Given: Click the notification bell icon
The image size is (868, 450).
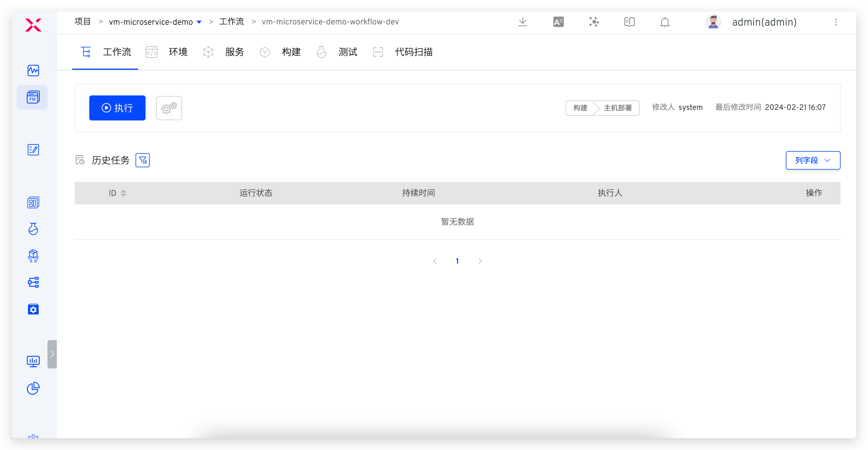Looking at the screenshot, I should [x=665, y=22].
